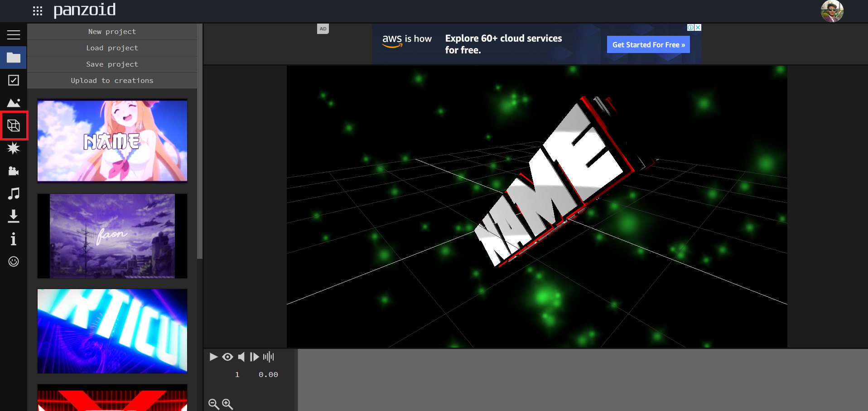Click the AD label badge
This screenshot has width=868, height=411.
pyautogui.click(x=323, y=29)
